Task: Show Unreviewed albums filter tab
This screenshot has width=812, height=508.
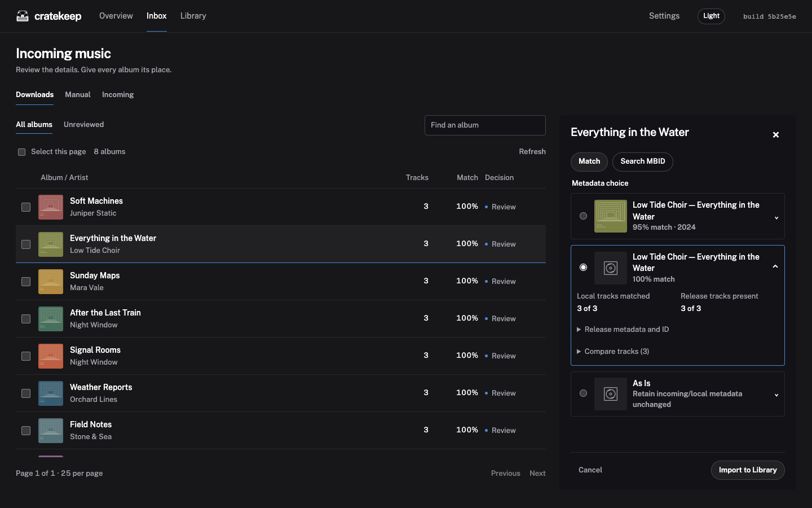Action: click(x=83, y=125)
